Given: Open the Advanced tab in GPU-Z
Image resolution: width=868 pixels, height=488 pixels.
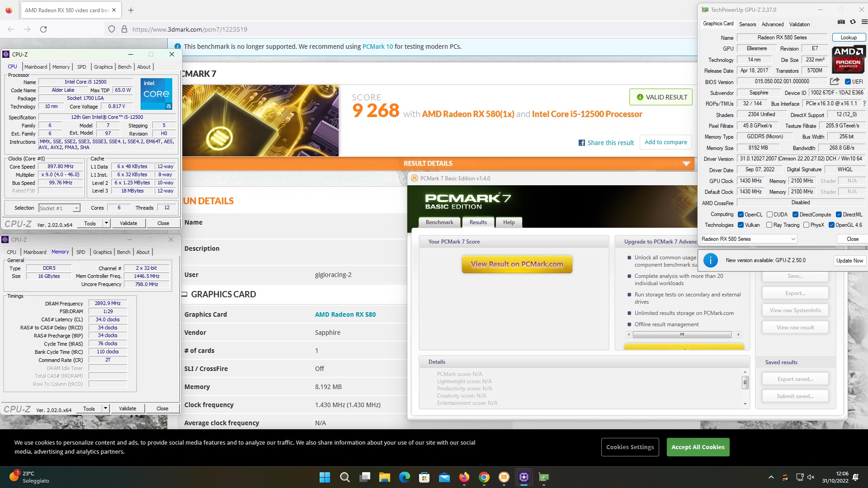Looking at the screenshot, I should [772, 24].
